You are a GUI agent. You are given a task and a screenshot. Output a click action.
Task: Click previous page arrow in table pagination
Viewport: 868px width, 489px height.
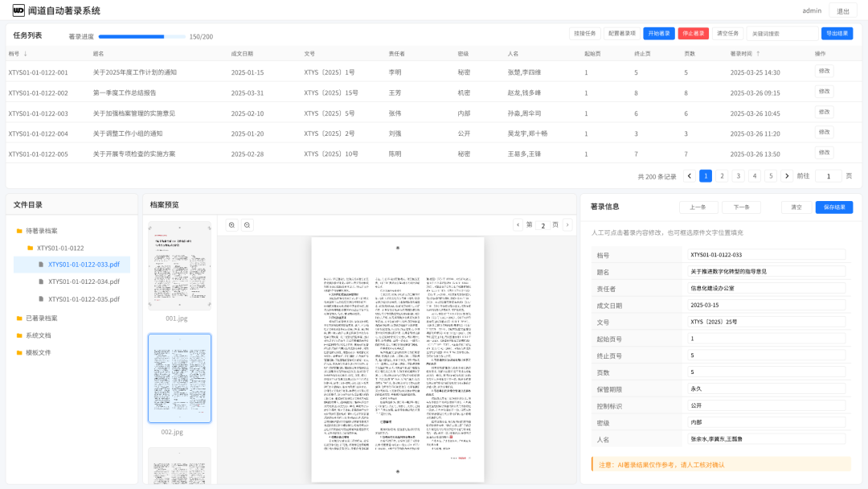pyautogui.click(x=690, y=176)
